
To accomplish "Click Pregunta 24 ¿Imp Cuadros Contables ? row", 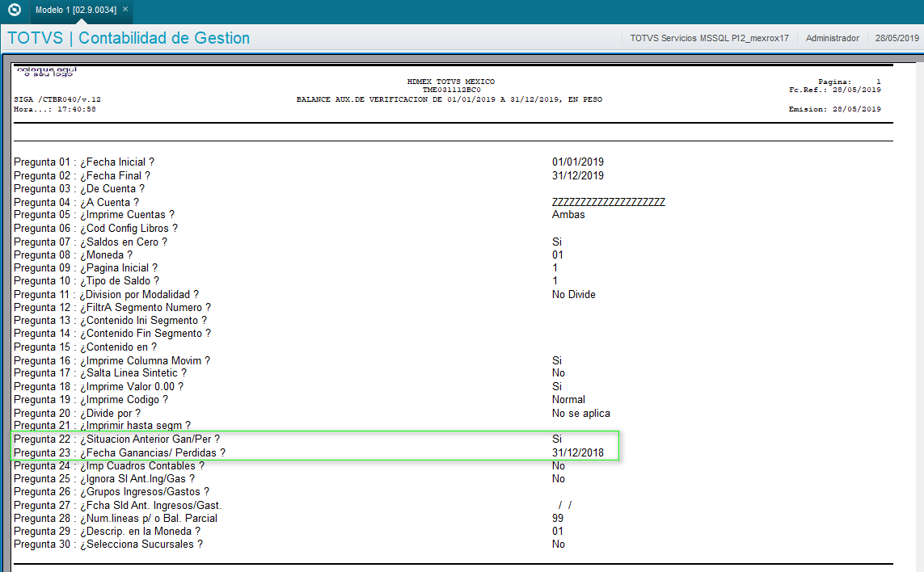I will [109, 466].
